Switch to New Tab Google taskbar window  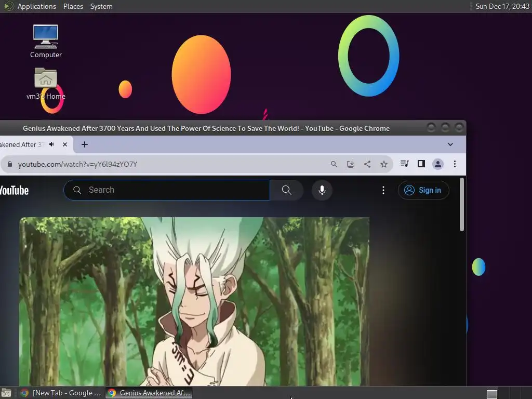[61, 393]
